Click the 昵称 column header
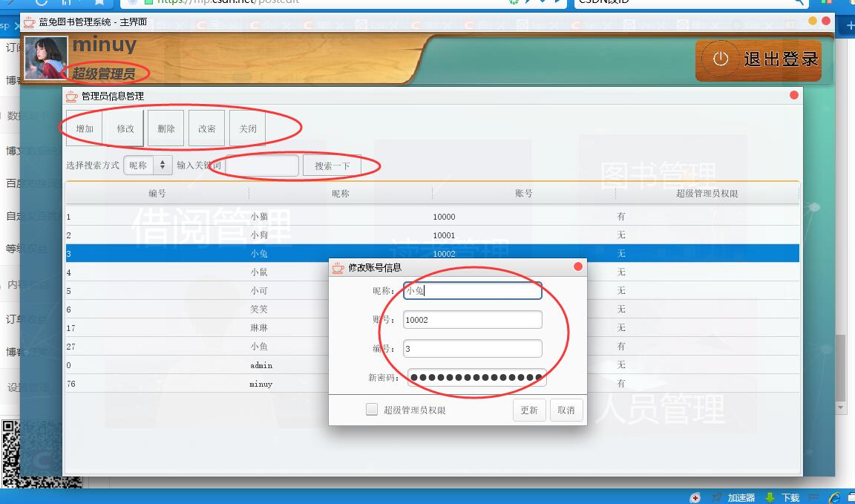 [340, 193]
